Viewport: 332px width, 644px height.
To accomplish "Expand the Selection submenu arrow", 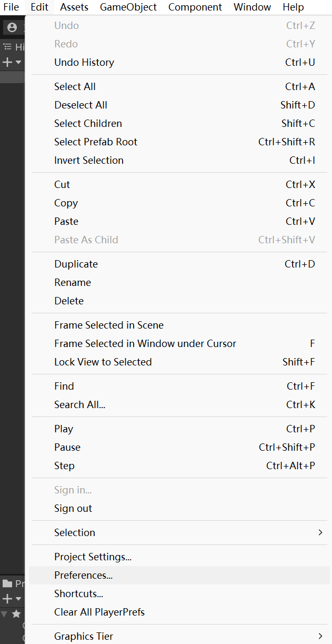I will tap(320, 532).
